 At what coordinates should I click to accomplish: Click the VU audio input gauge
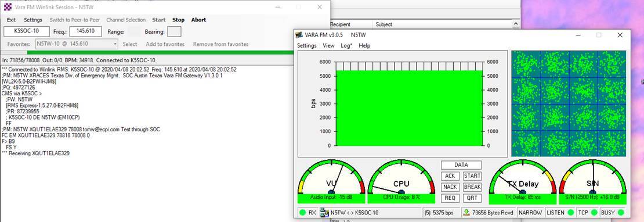pos(331,181)
